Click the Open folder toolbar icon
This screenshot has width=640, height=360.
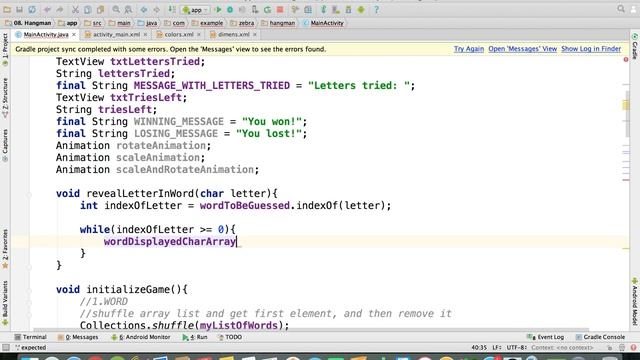tap(7, 10)
